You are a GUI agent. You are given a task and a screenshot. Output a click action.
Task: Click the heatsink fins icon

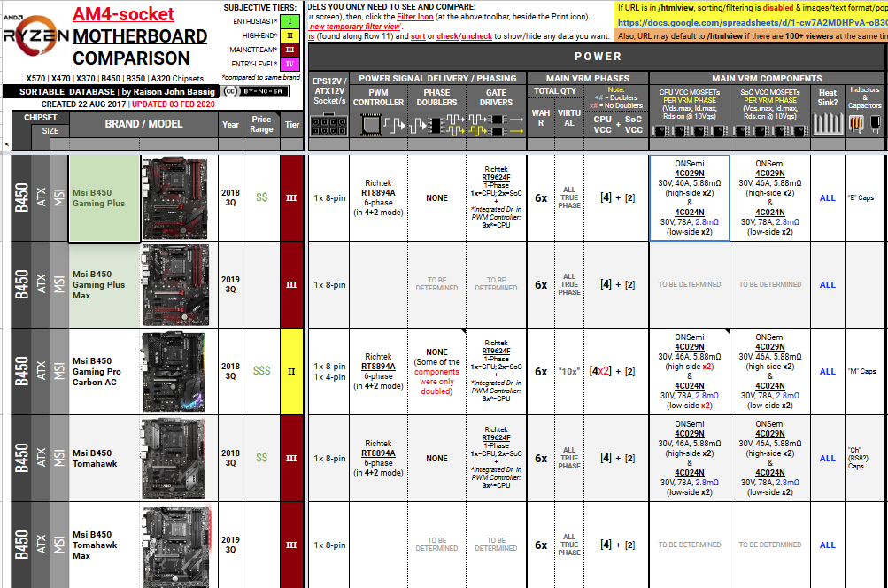828,123
